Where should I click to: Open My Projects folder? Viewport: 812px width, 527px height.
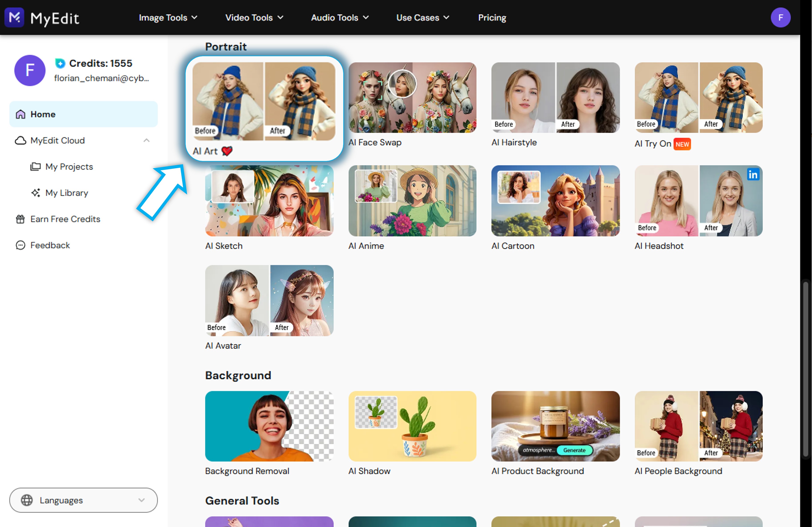(x=69, y=167)
